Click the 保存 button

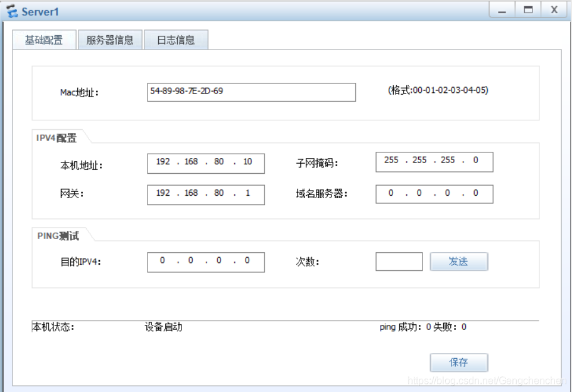[x=459, y=363]
